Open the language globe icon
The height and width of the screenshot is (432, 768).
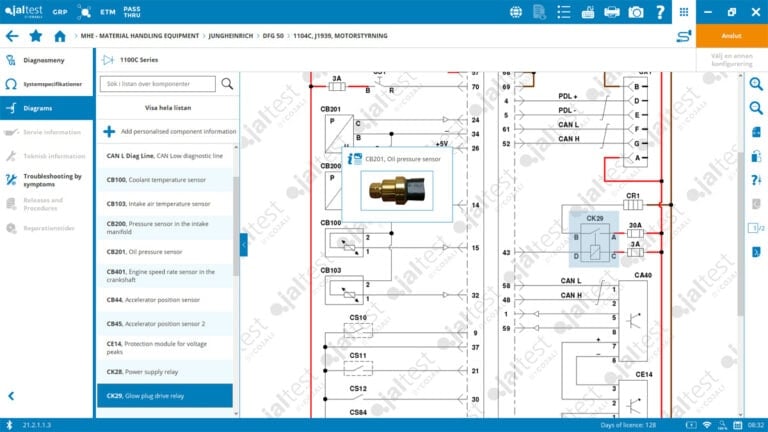[516, 12]
